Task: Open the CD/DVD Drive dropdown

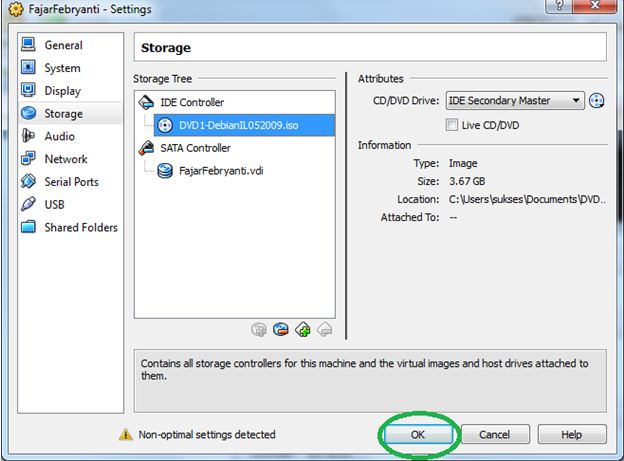Action: pyautogui.click(x=515, y=100)
